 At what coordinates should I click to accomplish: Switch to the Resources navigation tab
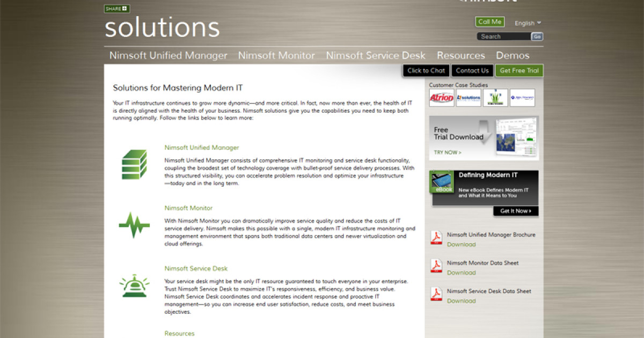461,55
